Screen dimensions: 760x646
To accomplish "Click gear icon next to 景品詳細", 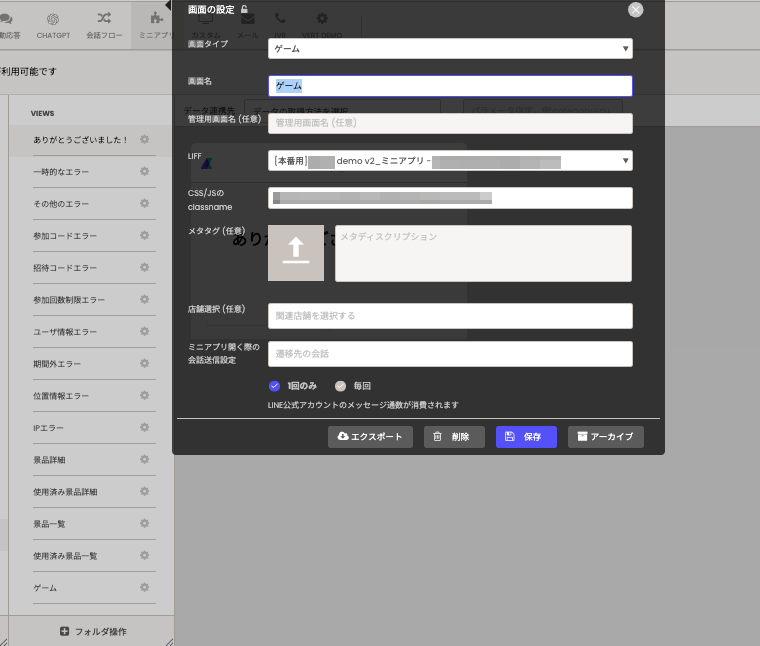I will 145,459.
